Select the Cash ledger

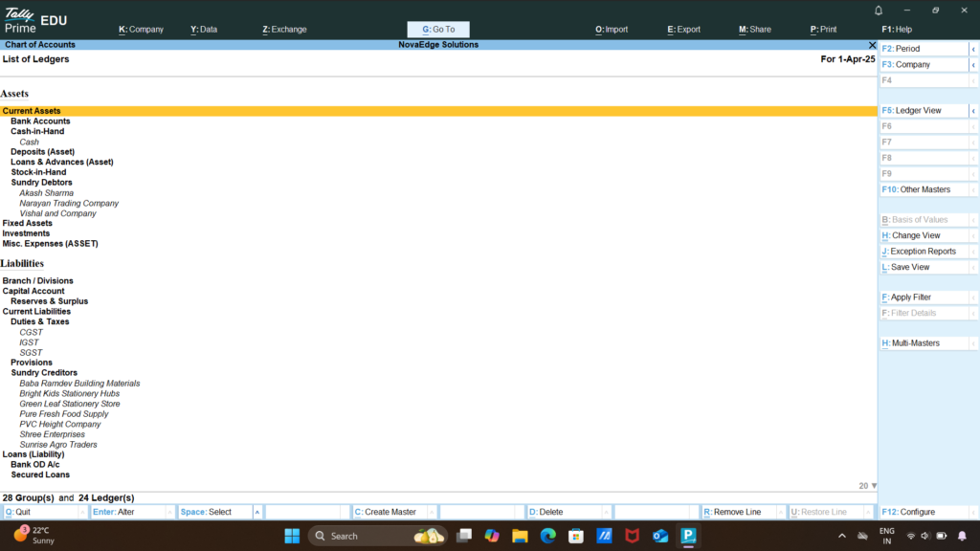29,142
